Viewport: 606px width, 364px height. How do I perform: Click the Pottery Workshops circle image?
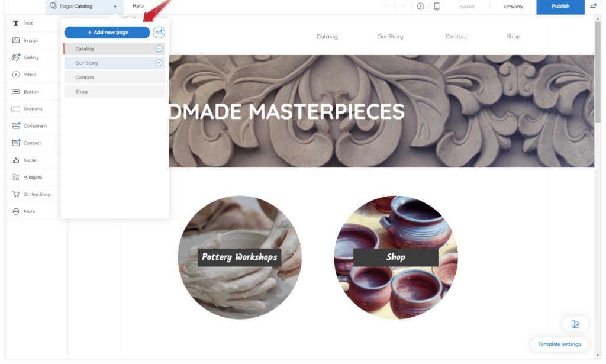240,257
